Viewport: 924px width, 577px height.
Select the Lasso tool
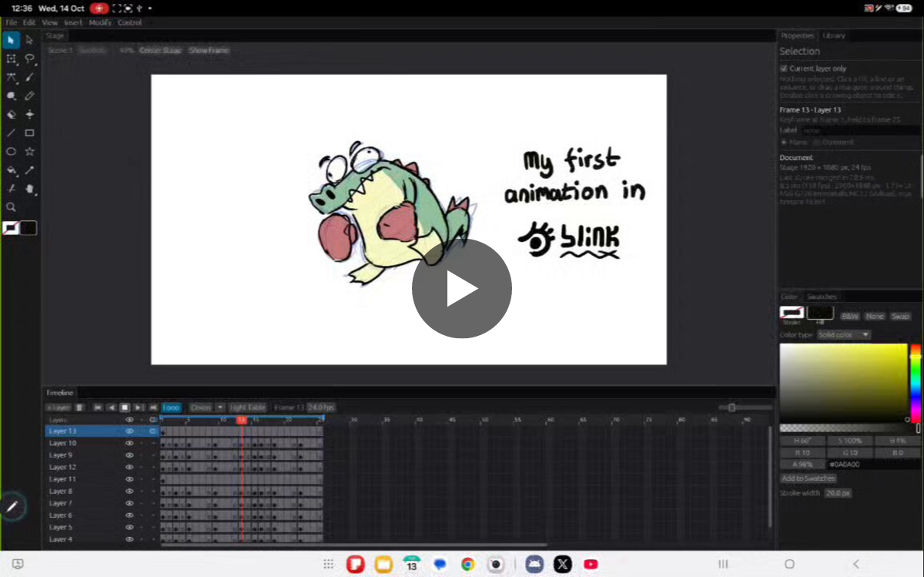[29, 59]
